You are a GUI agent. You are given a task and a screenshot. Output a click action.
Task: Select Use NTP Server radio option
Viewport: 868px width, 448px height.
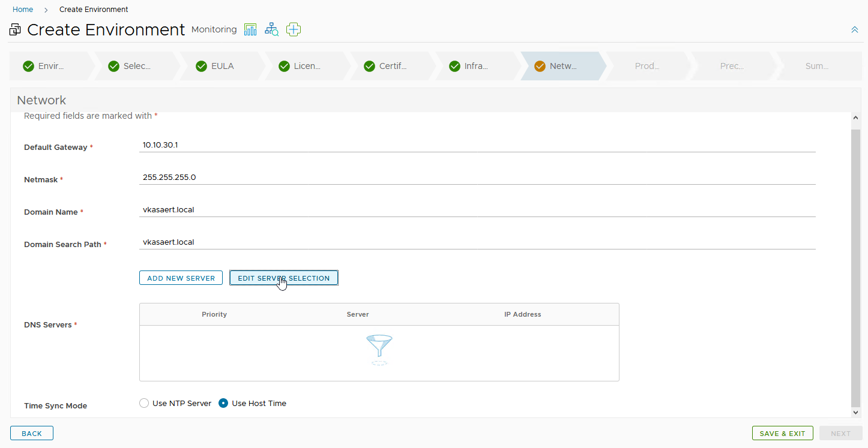pos(144,403)
